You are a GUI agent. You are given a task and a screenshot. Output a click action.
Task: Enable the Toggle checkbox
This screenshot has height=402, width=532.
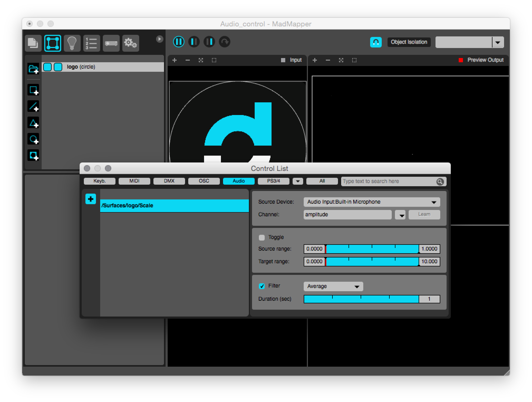click(x=262, y=237)
